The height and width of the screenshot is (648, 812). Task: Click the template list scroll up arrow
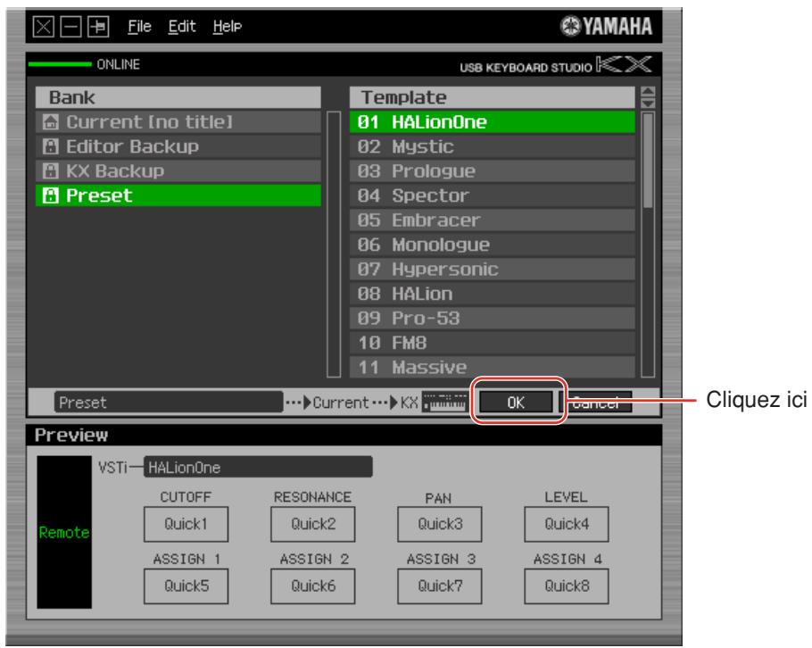tap(648, 92)
